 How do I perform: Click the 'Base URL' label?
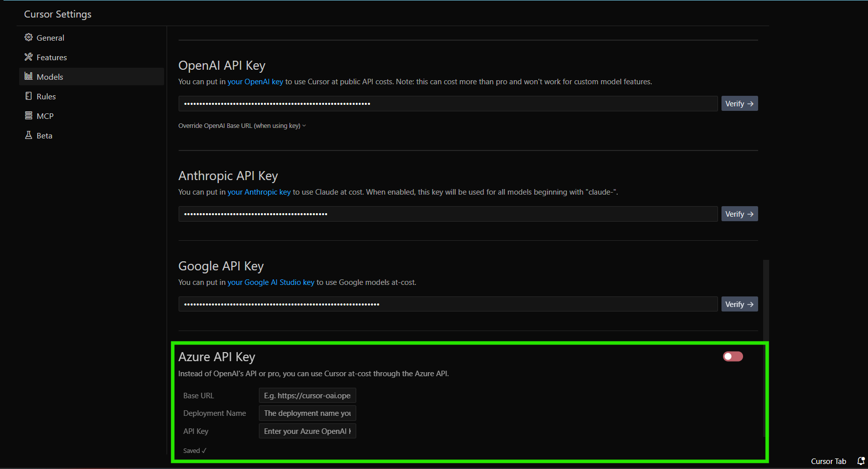tap(199, 396)
